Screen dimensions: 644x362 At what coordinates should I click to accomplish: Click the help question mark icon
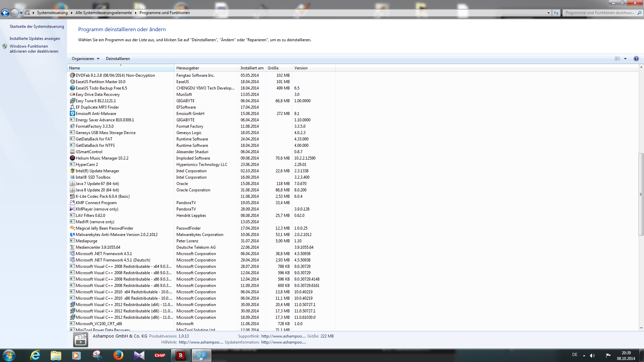[636, 59]
